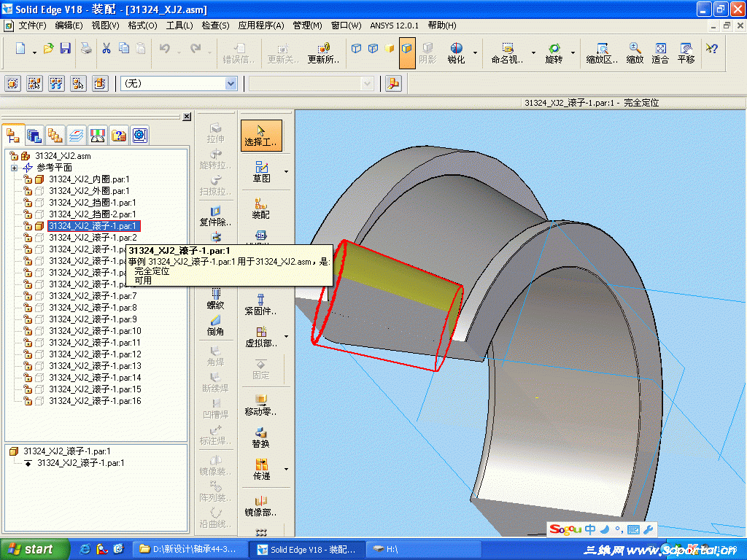This screenshot has width=747, height=560.
Task: Open the 编辑(E) menu
Action: [x=69, y=26]
